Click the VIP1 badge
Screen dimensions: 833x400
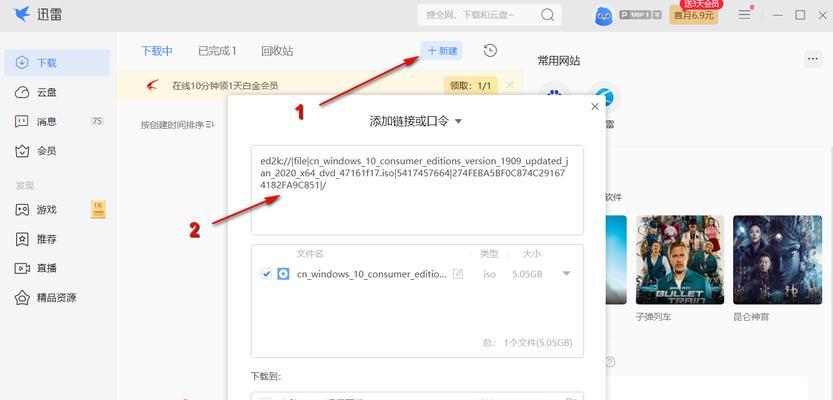640,15
